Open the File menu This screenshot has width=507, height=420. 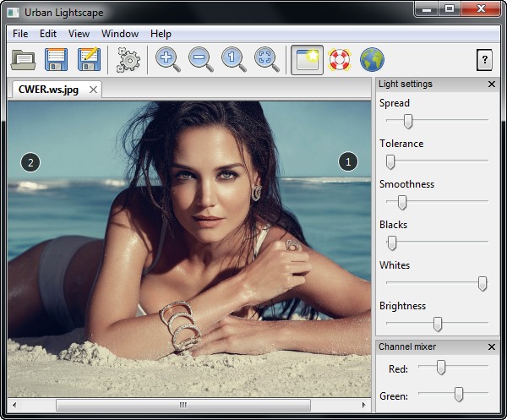[20, 34]
